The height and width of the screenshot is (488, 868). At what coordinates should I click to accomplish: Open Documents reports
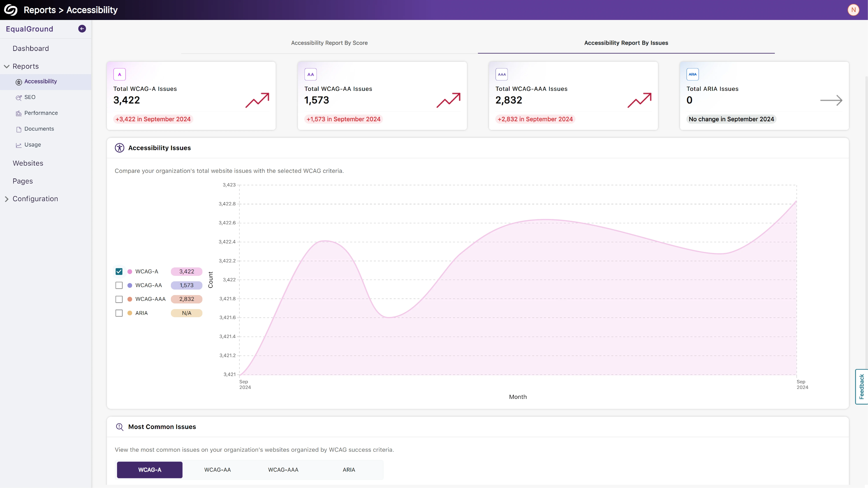pyautogui.click(x=39, y=129)
